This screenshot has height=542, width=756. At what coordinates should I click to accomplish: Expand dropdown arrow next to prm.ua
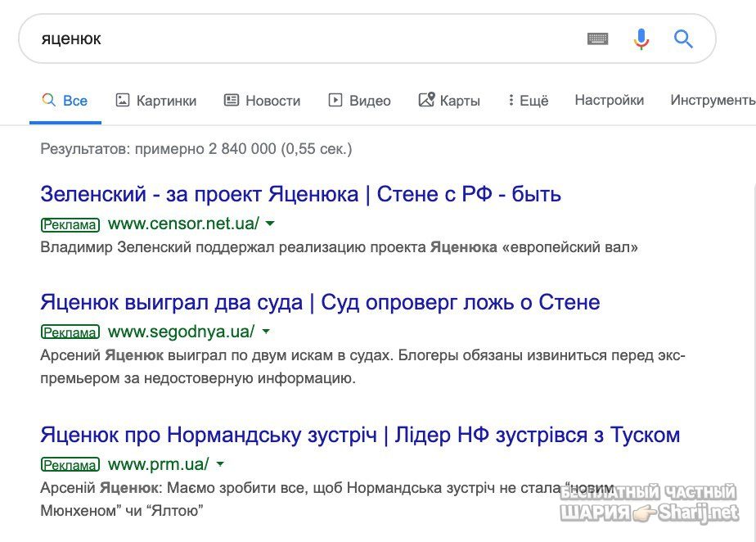pyautogui.click(x=220, y=464)
